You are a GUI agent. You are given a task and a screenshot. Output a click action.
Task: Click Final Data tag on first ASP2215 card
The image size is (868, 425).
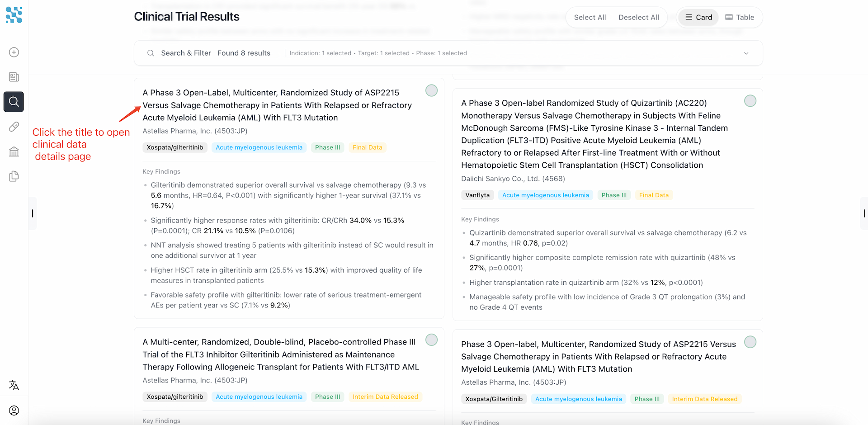[367, 147]
